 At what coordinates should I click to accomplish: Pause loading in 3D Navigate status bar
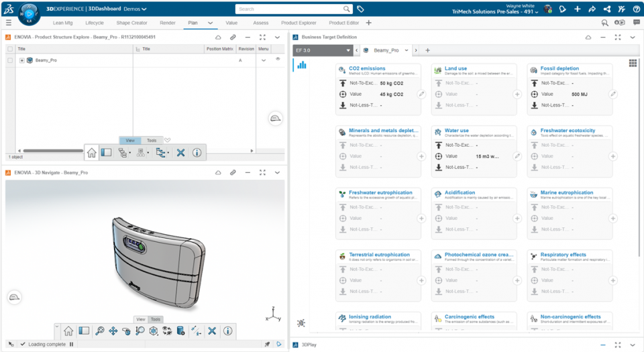[72, 344]
